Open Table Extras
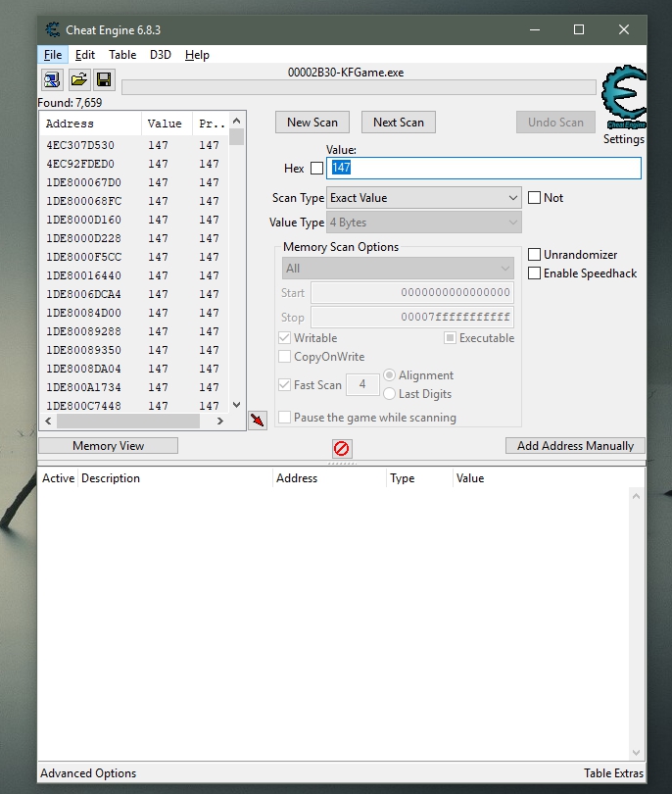 [613, 773]
